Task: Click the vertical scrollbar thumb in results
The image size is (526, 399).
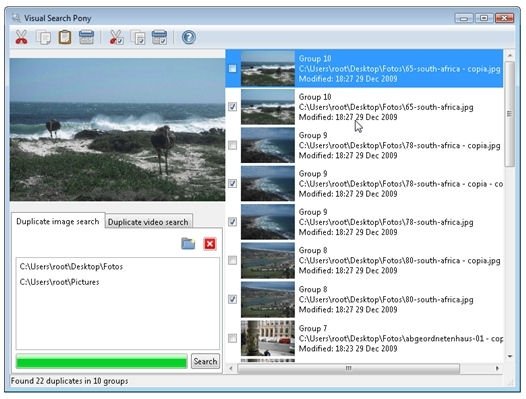Action: pos(510,114)
